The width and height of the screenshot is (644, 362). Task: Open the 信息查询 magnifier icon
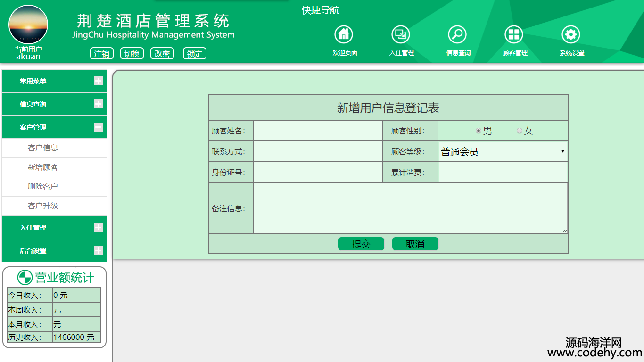tap(457, 34)
